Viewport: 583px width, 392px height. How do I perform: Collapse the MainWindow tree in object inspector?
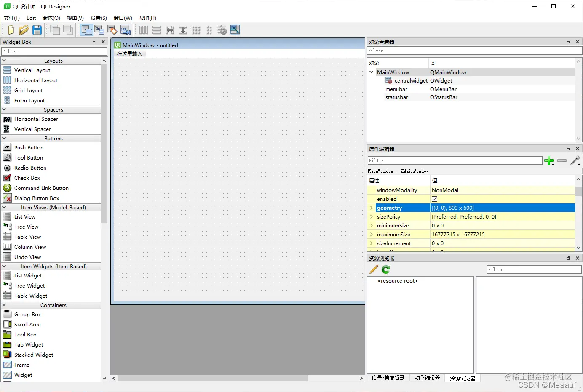coord(371,72)
